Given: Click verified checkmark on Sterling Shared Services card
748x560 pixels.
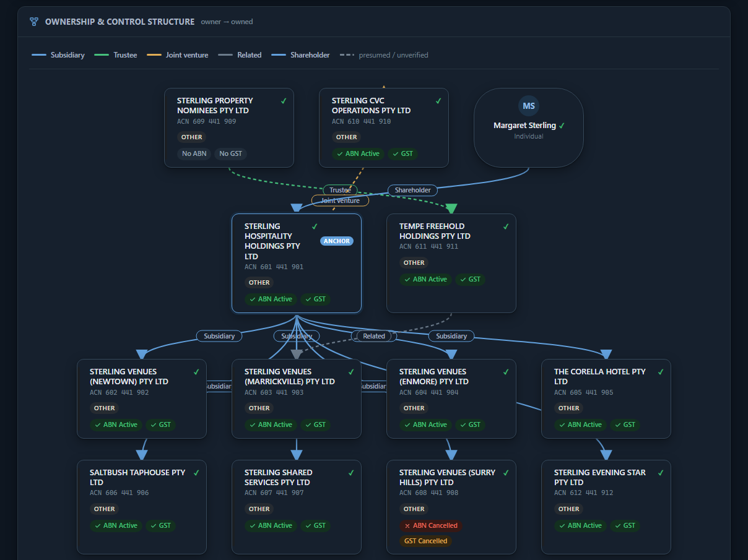Looking at the screenshot, I should point(350,473).
